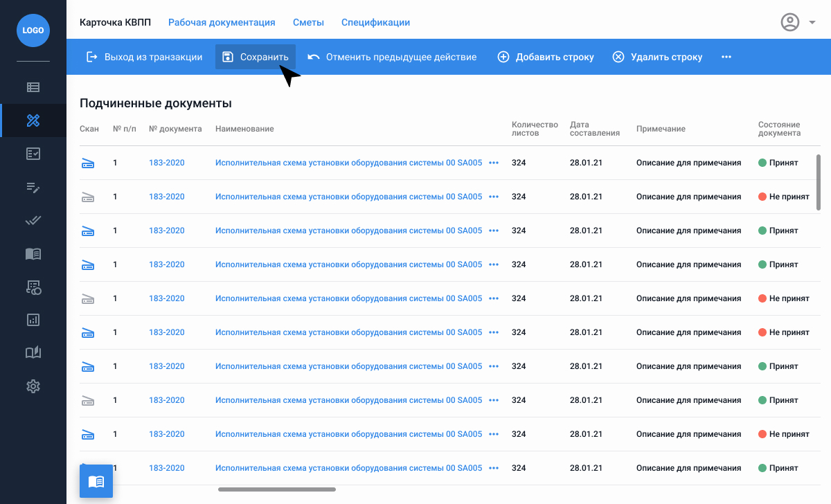Click Выход из транзакции button
This screenshot has width=831, height=504.
click(x=144, y=57)
